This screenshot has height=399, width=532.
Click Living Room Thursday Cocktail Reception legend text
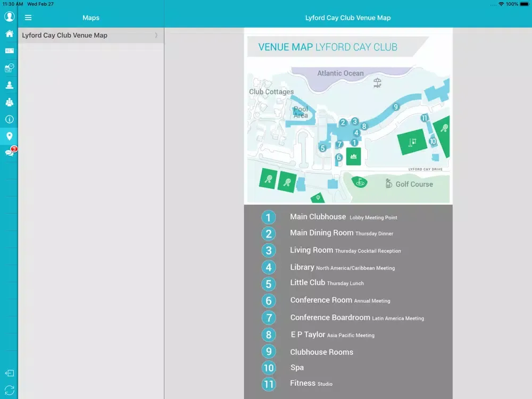click(x=345, y=251)
